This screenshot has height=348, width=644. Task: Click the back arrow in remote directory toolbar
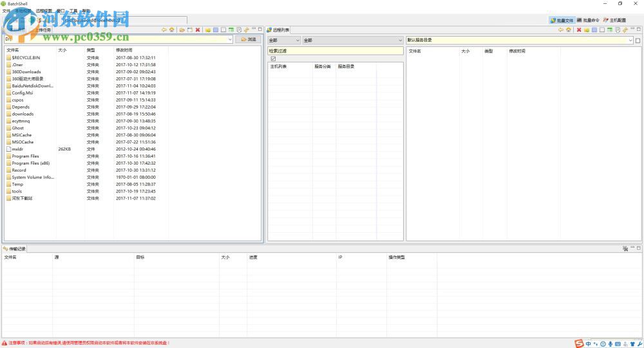561,30
